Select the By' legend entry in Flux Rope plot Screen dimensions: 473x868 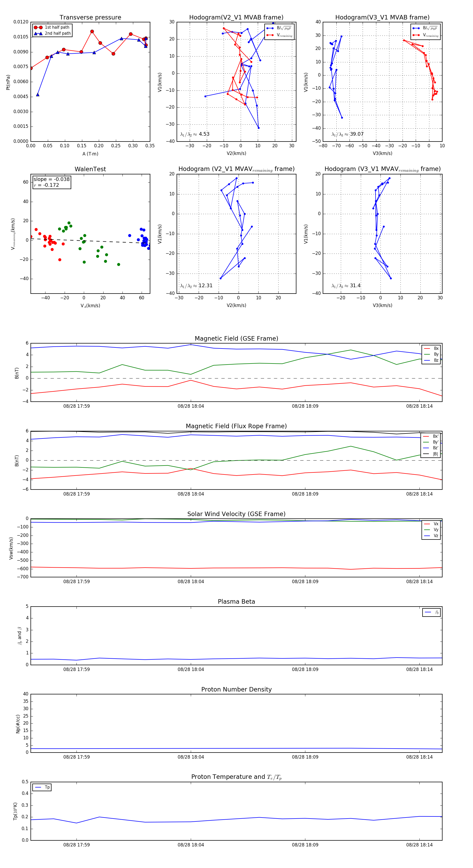coord(431,442)
